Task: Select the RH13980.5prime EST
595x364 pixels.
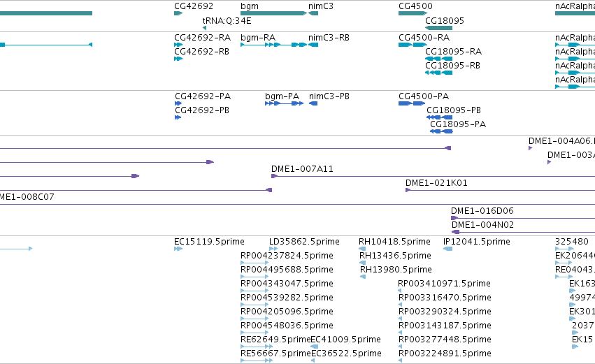Action: coord(363,277)
